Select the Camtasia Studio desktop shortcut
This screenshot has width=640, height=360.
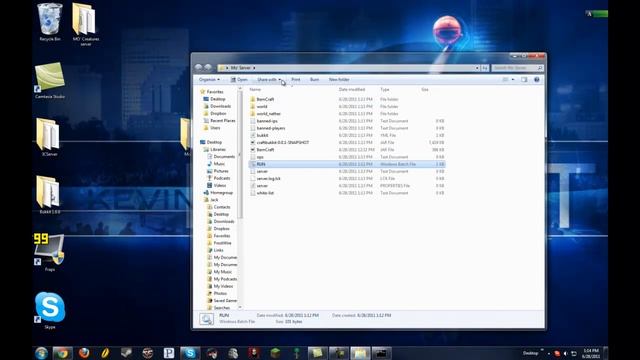click(50, 80)
